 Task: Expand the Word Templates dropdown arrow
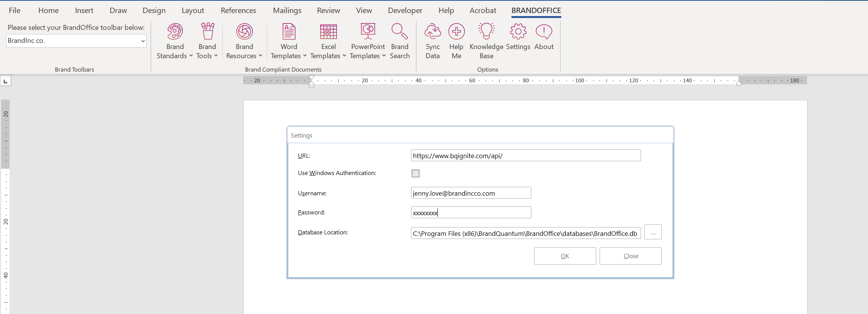tap(305, 56)
